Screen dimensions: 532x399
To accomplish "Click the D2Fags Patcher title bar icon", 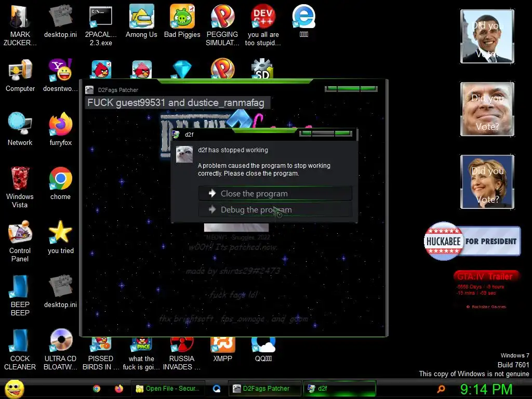I will coord(89,89).
